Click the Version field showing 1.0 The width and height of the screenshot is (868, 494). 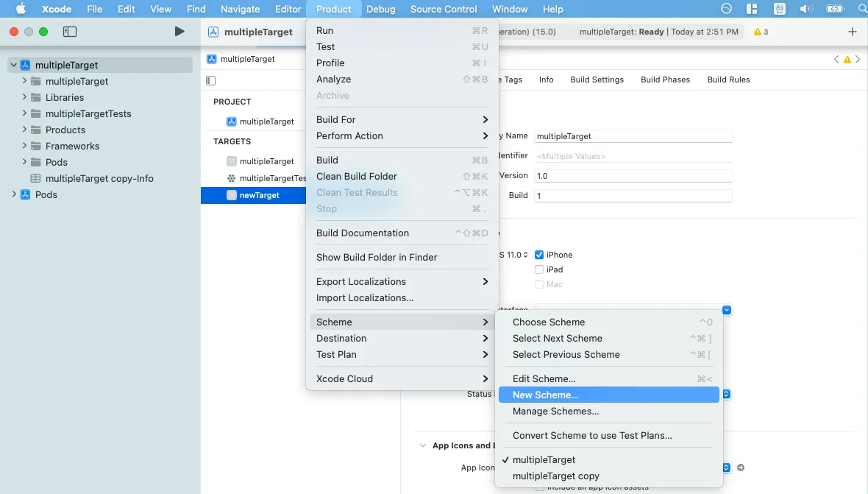pos(633,176)
